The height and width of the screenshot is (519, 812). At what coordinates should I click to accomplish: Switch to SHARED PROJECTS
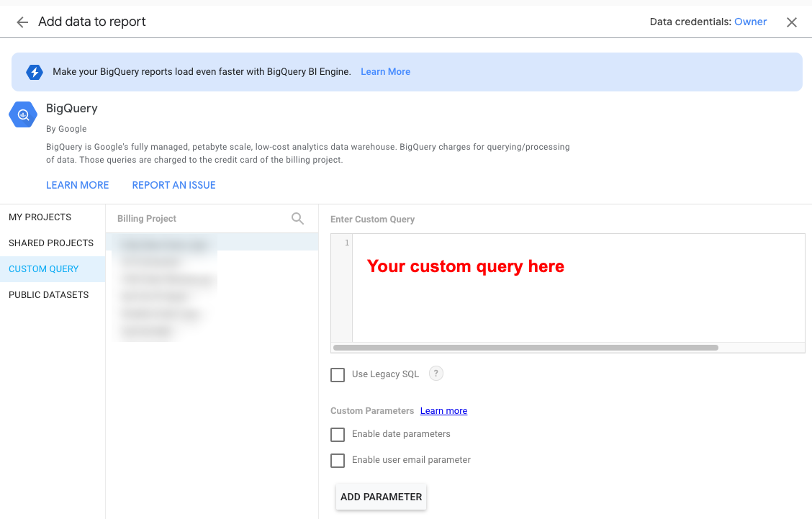pyautogui.click(x=53, y=243)
